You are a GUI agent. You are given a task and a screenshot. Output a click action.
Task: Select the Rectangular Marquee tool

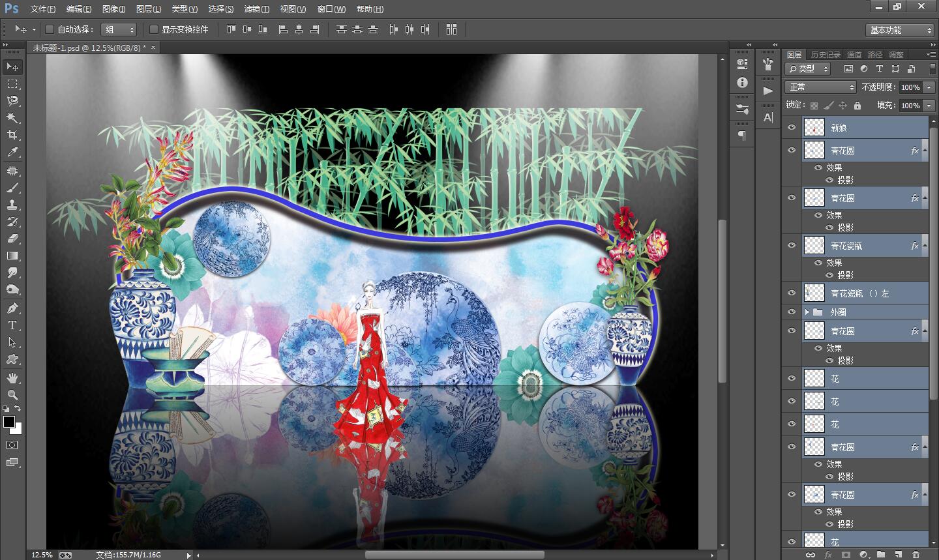pos(12,84)
